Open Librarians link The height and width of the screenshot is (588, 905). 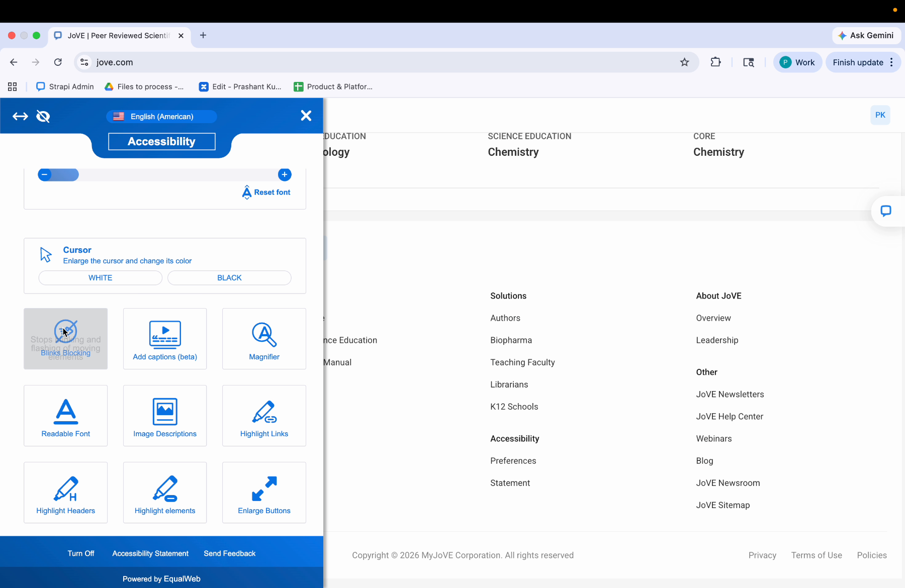[x=509, y=384]
